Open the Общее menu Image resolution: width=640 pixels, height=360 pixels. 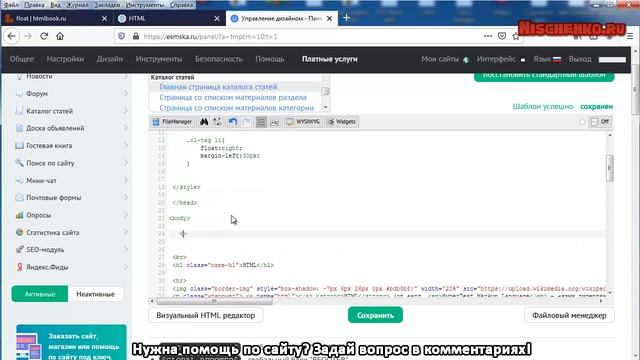(22, 59)
